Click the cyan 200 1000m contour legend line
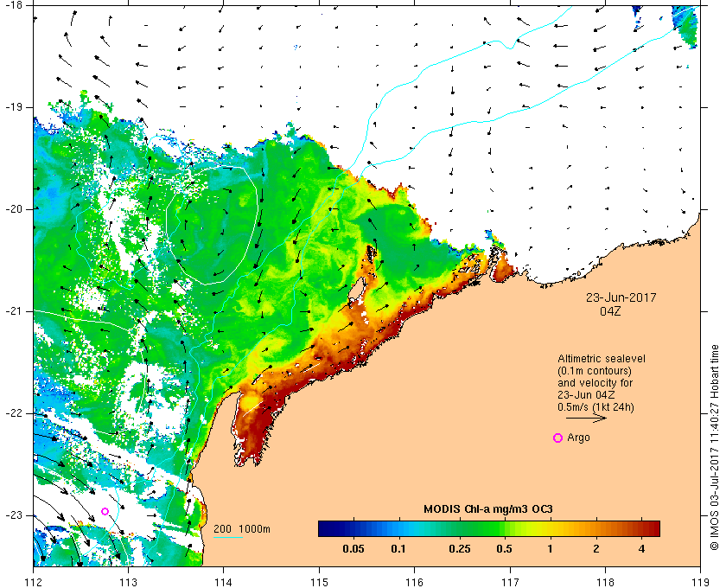This screenshot has width=726, height=588. [x=228, y=538]
